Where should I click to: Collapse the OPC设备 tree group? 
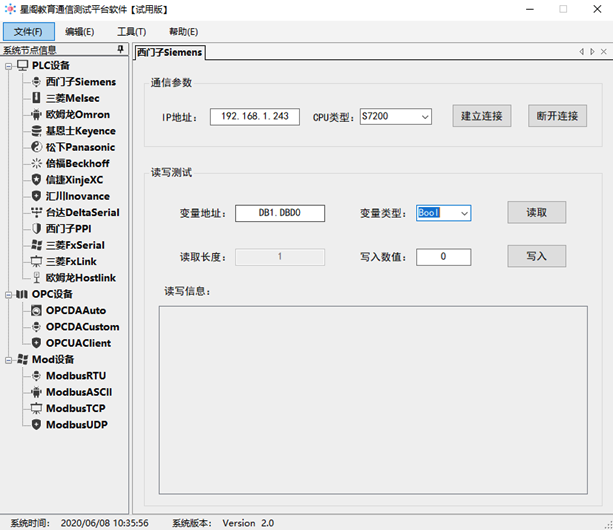pos(8,294)
